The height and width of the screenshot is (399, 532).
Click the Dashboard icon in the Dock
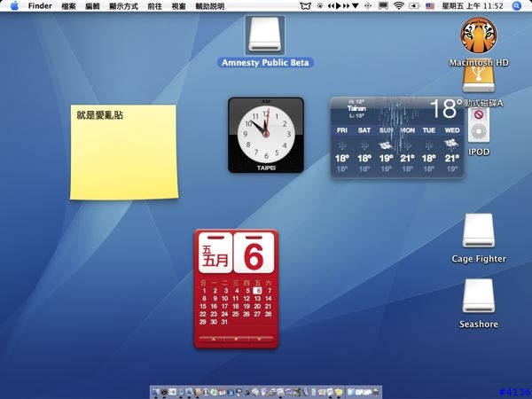(164, 392)
